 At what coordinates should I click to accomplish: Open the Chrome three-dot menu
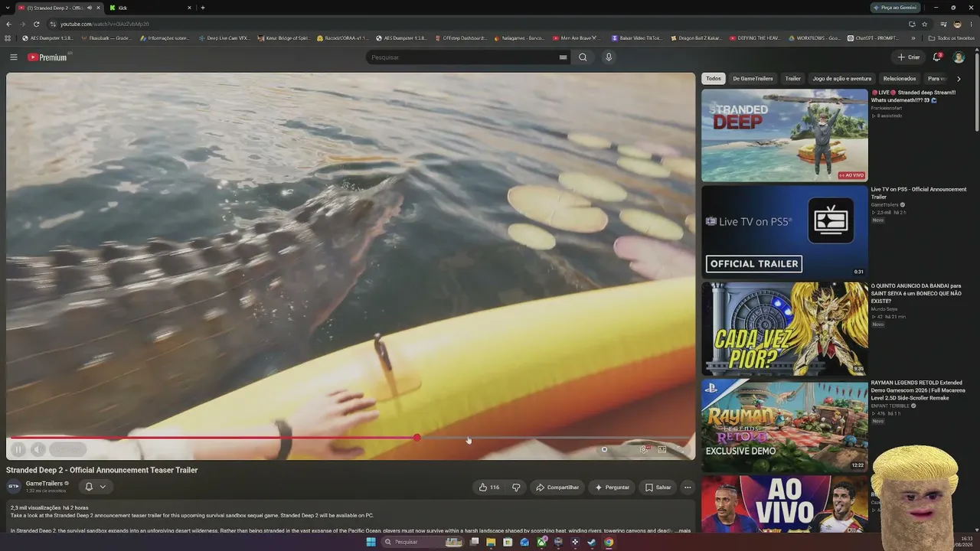971,24
